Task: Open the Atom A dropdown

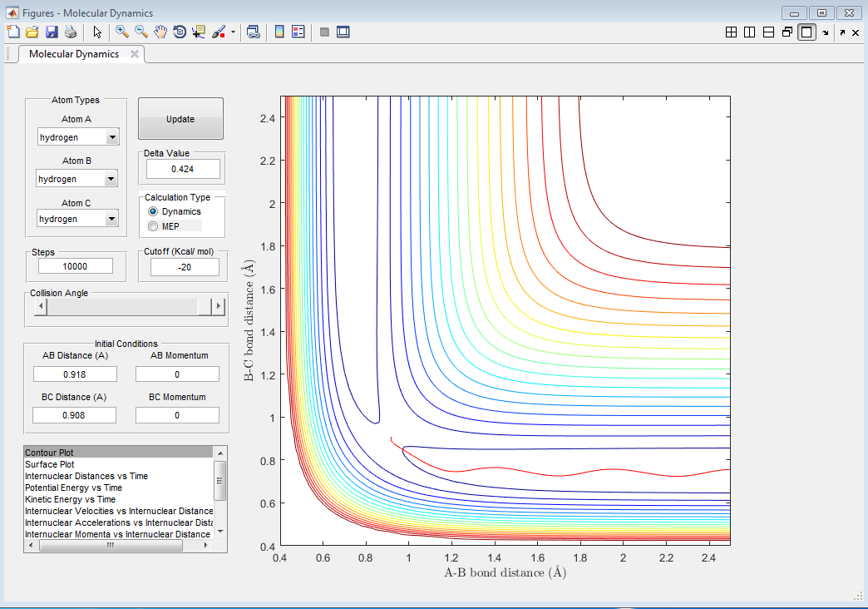Action: point(112,137)
